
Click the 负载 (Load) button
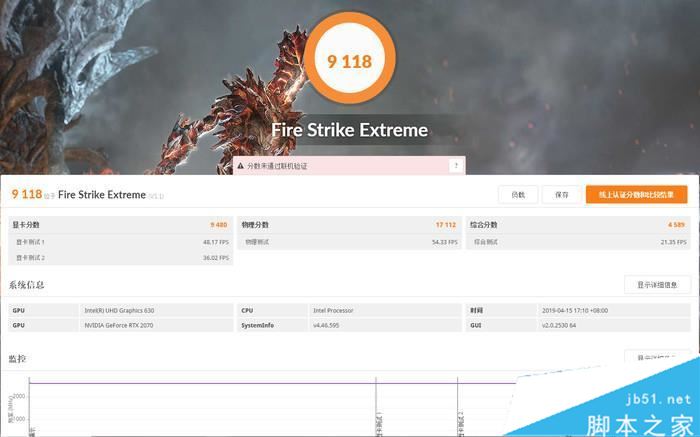pos(518,195)
